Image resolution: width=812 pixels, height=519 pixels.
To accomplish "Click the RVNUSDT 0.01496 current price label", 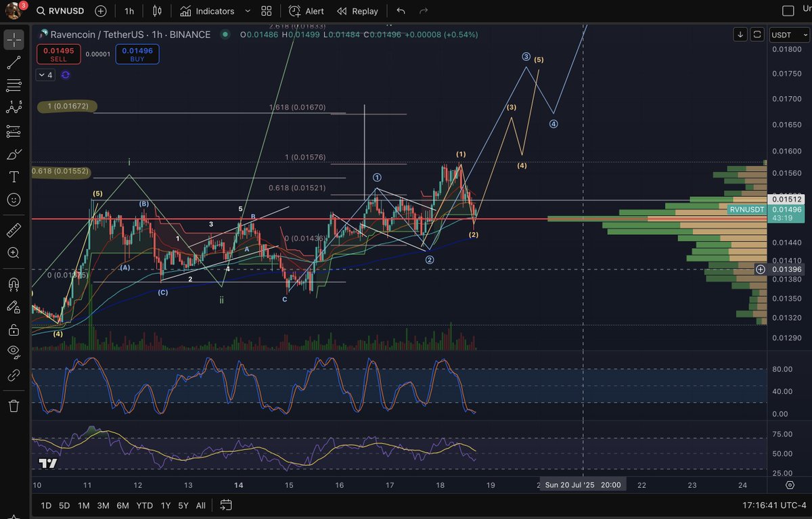I will tap(766, 210).
